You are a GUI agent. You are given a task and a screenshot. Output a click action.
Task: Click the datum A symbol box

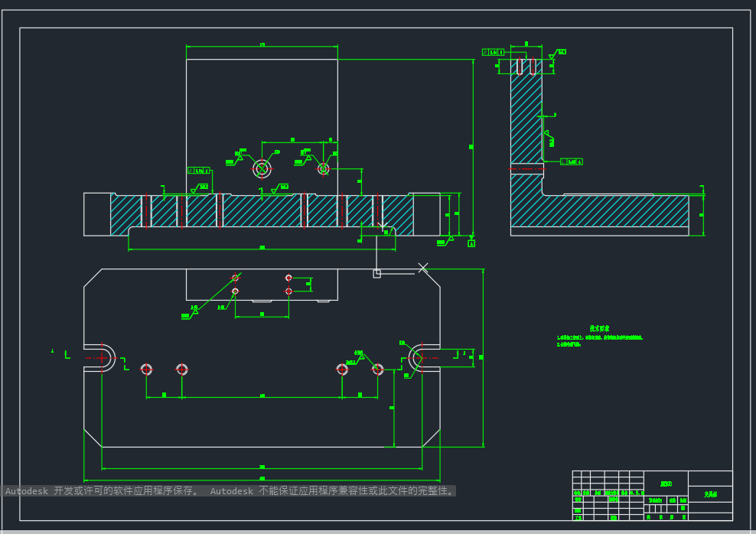tap(471, 244)
